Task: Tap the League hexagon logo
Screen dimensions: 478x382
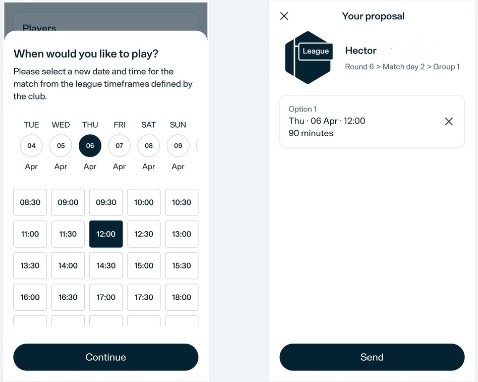Action: pos(309,57)
